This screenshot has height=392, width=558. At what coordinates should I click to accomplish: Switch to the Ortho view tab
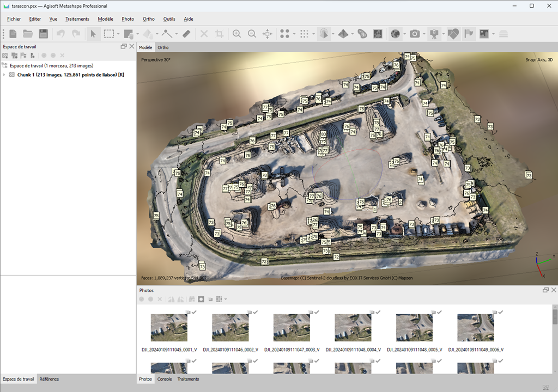click(x=163, y=47)
